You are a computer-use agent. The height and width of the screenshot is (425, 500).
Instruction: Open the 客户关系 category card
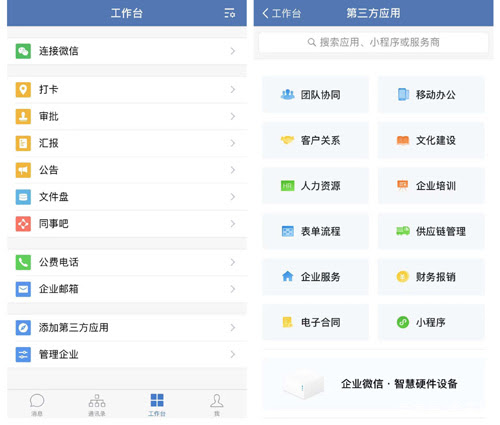pos(315,140)
